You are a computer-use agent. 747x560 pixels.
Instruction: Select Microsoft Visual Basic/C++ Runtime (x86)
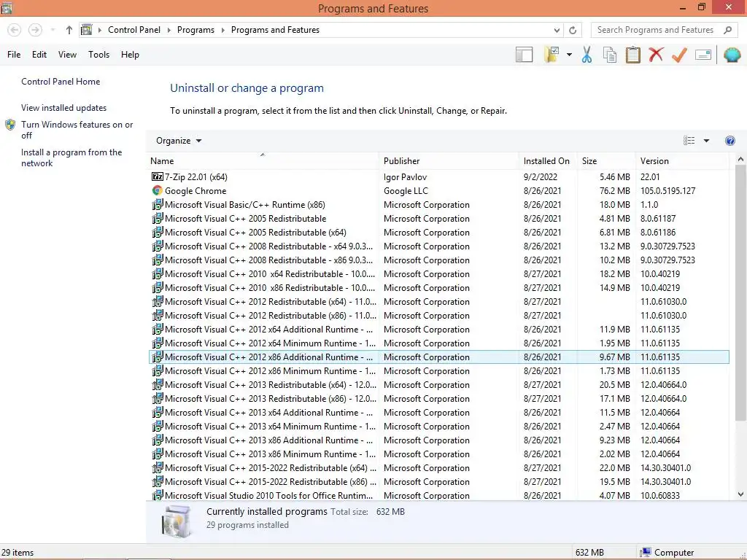click(x=438, y=205)
